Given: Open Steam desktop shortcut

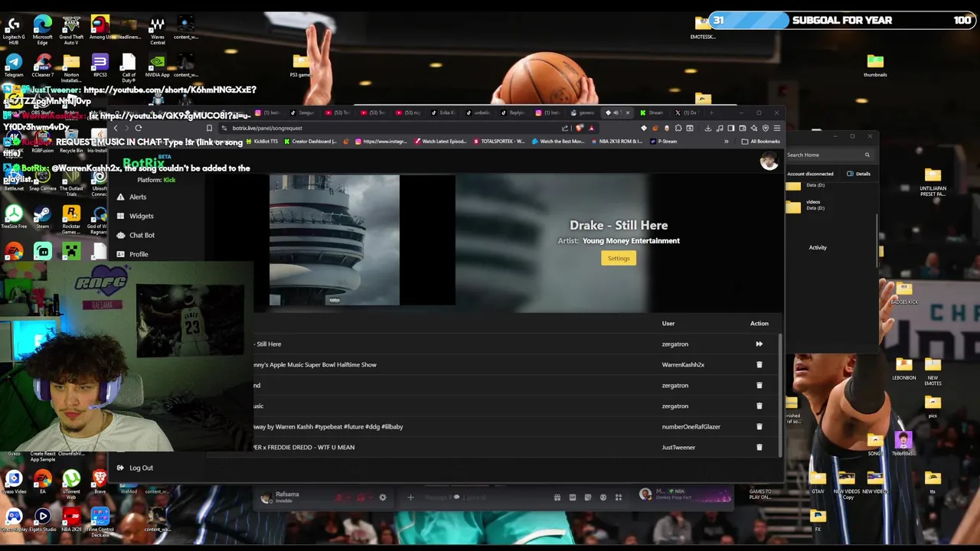Looking at the screenshot, I should pyautogui.click(x=43, y=216).
